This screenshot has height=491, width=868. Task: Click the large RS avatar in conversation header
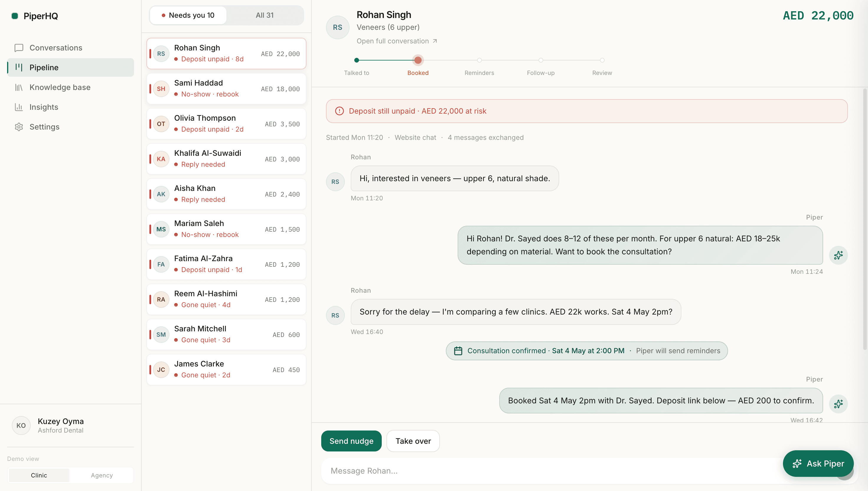[338, 27]
